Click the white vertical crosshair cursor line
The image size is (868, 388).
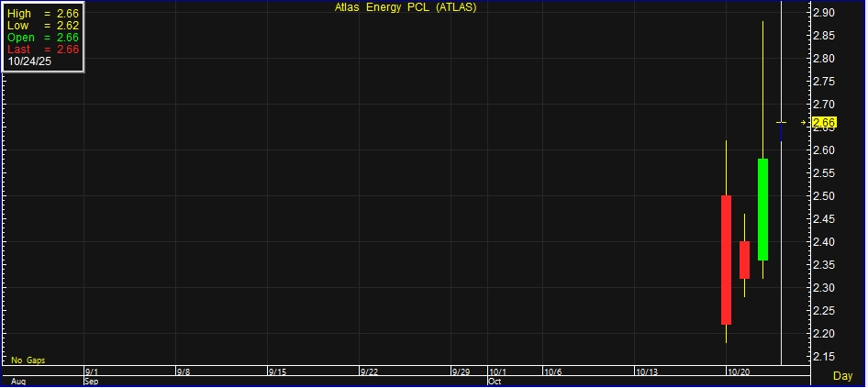click(x=781, y=275)
